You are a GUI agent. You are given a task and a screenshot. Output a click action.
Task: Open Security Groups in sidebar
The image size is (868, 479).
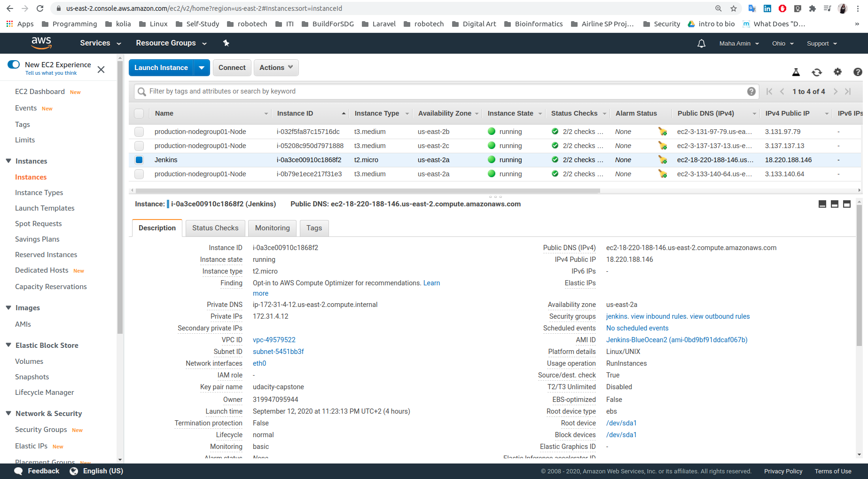pos(41,430)
